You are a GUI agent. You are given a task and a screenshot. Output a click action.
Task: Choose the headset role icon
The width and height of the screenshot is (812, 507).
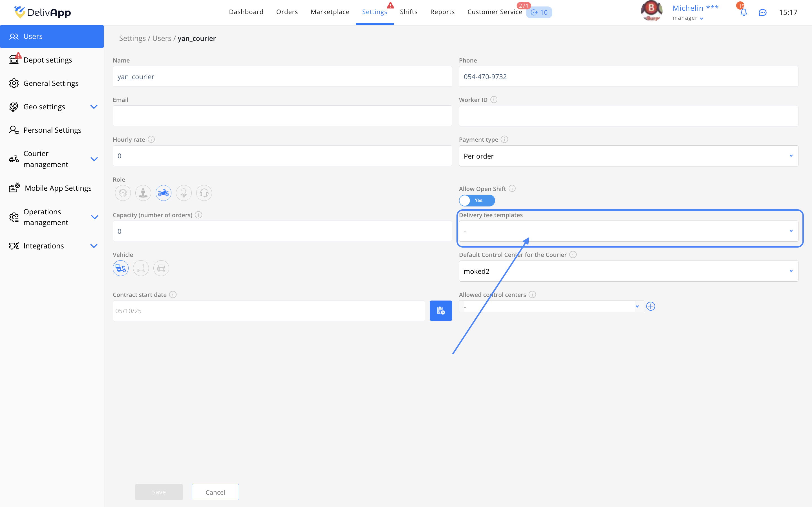[204, 193]
